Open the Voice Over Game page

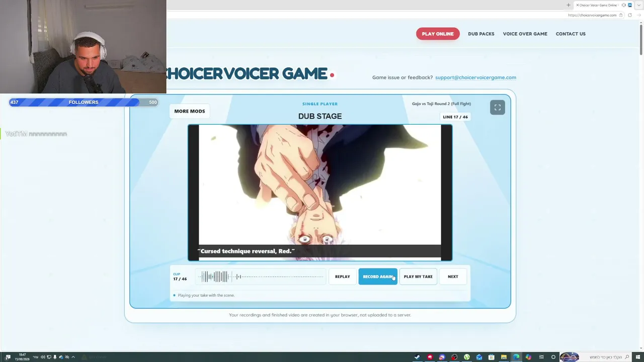click(x=525, y=34)
